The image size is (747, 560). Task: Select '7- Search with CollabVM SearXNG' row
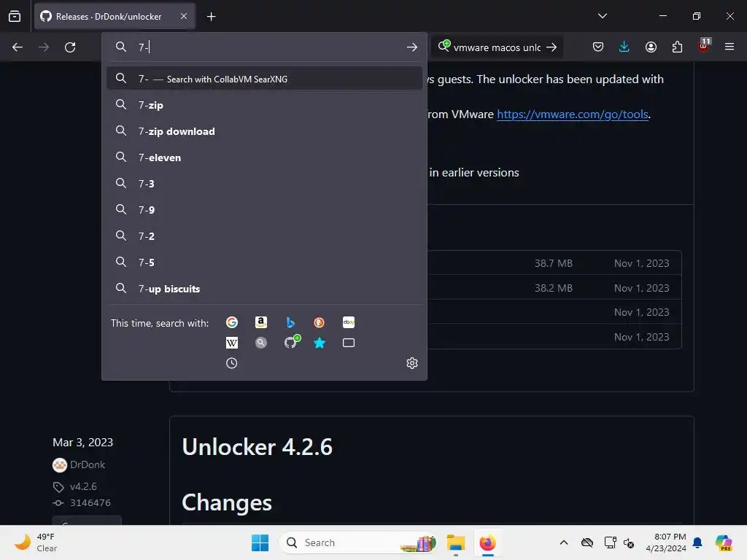(x=264, y=79)
